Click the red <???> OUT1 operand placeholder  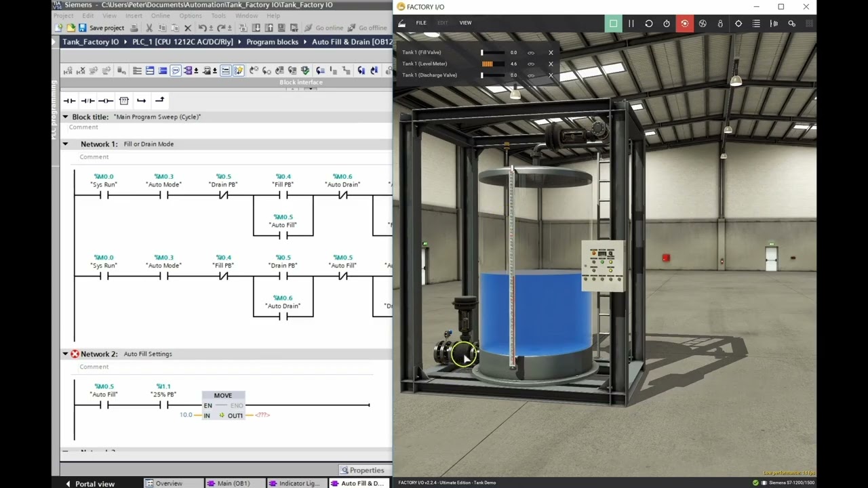coord(262,415)
